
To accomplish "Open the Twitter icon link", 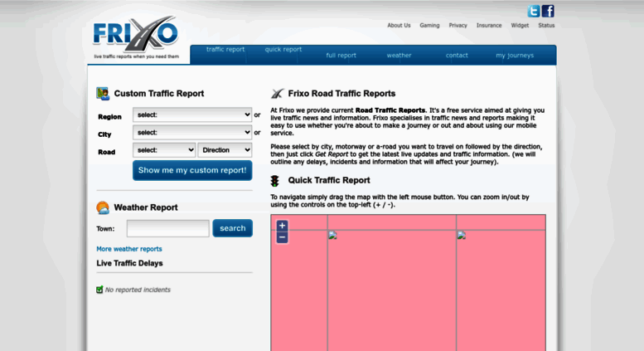I will tap(534, 11).
